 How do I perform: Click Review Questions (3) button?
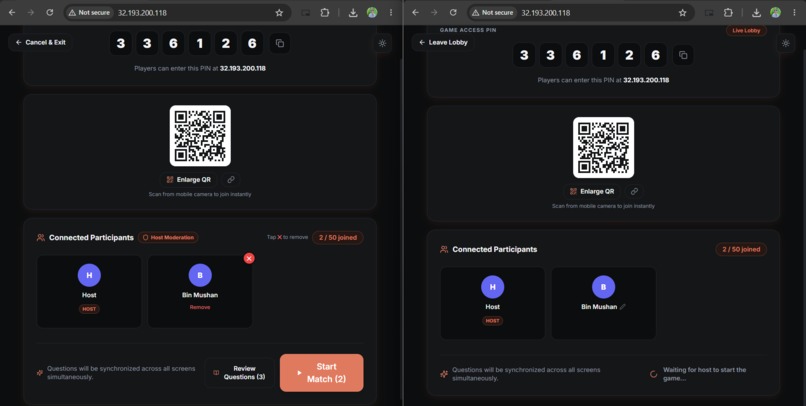pos(239,373)
